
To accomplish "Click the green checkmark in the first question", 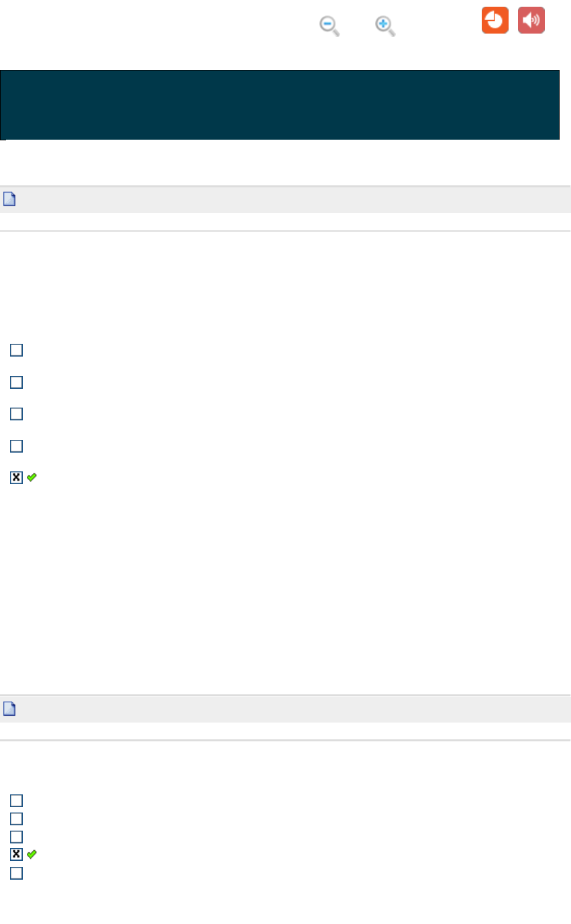I will point(32,477).
